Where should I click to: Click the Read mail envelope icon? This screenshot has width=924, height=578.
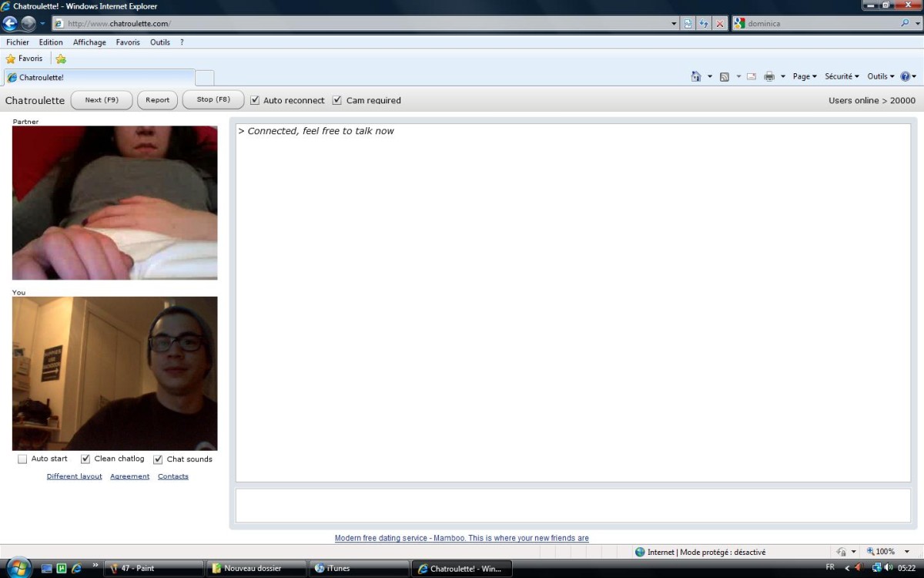[751, 76]
